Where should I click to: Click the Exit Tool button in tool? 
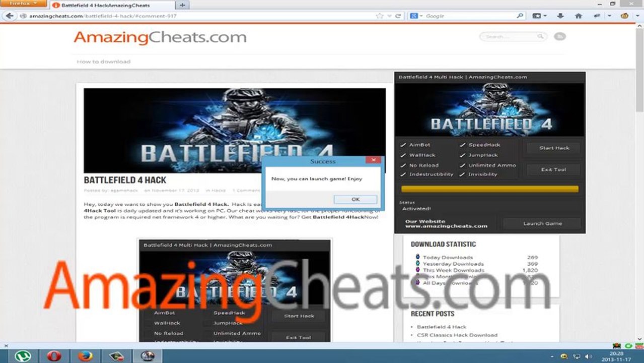[554, 169]
